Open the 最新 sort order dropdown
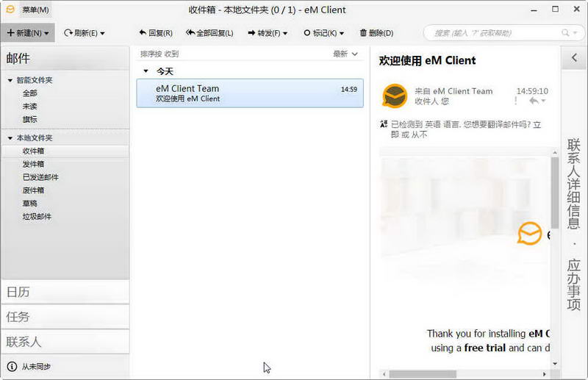This screenshot has height=380, width=588. (345, 54)
